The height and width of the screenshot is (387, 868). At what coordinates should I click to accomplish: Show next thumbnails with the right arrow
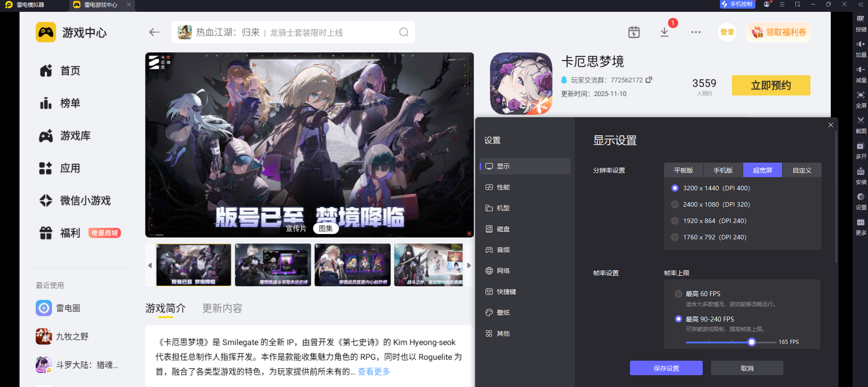pos(469,265)
